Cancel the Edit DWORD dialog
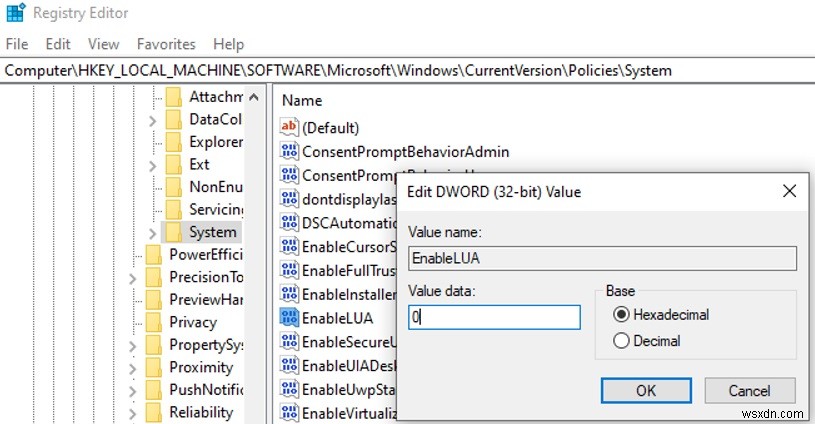The image size is (815, 424). coord(749,390)
